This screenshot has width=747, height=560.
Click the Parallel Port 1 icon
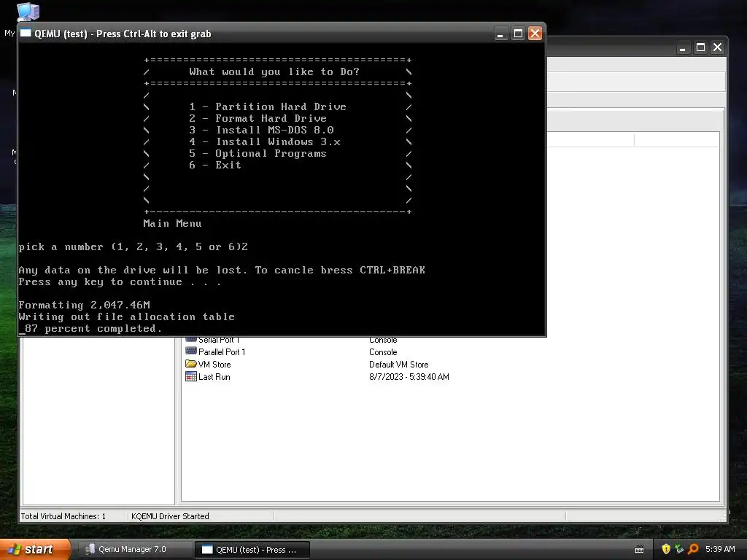(x=190, y=351)
